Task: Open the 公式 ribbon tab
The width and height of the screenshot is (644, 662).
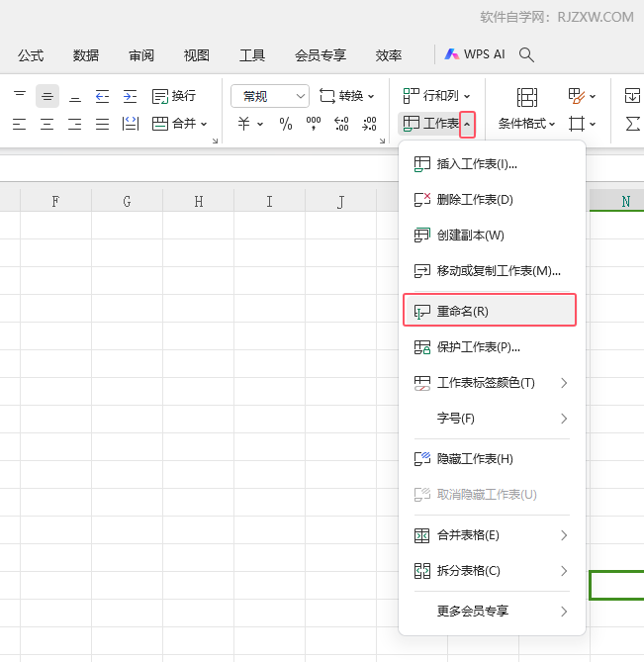Action: pyautogui.click(x=31, y=55)
